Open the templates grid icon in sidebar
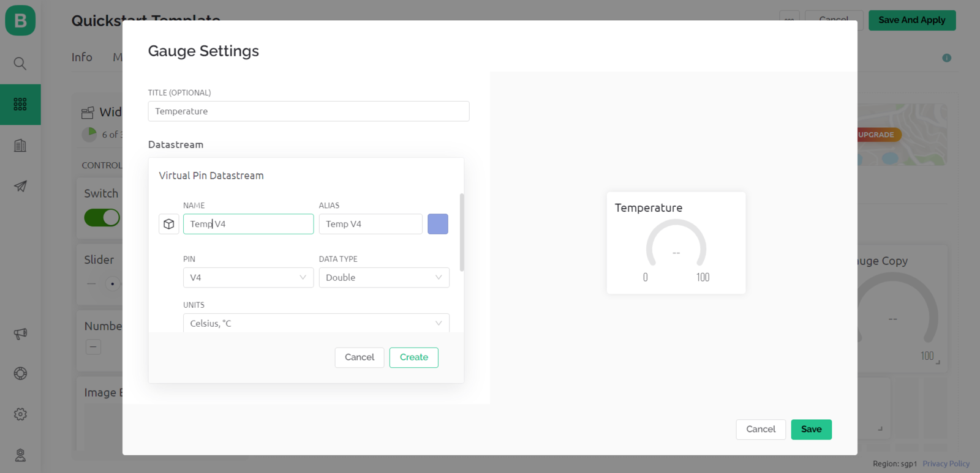Image resolution: width=980 pixels, height=473 pixels. 20,104
